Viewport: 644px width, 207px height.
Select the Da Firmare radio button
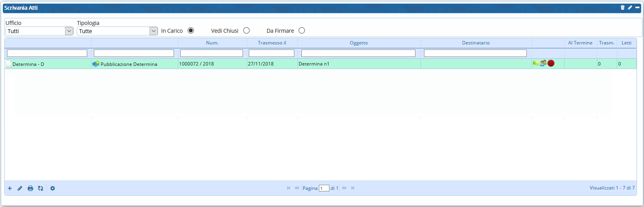point(302,30)
